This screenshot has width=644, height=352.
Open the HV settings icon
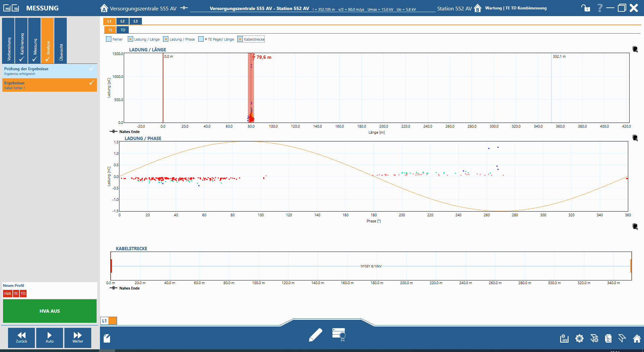click(564, 338)
